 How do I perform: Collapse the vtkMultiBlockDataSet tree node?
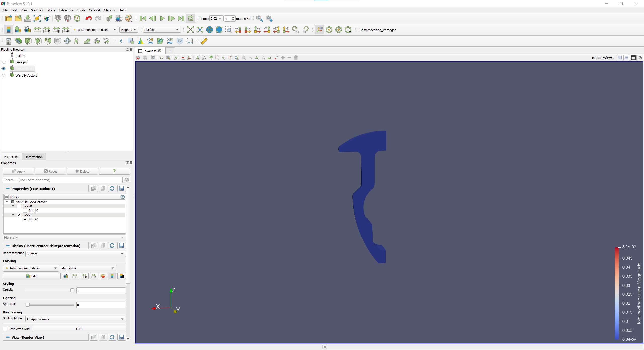tap(7, 202)
